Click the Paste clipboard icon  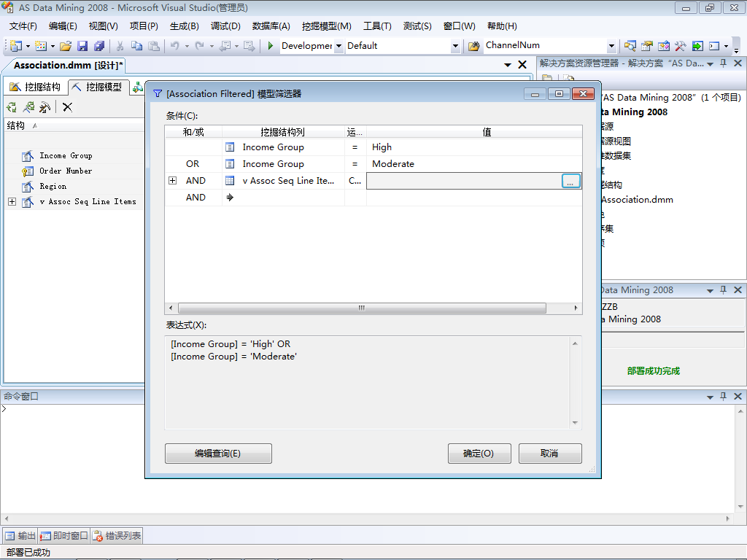pyautogui.click(x=153, y=46)
